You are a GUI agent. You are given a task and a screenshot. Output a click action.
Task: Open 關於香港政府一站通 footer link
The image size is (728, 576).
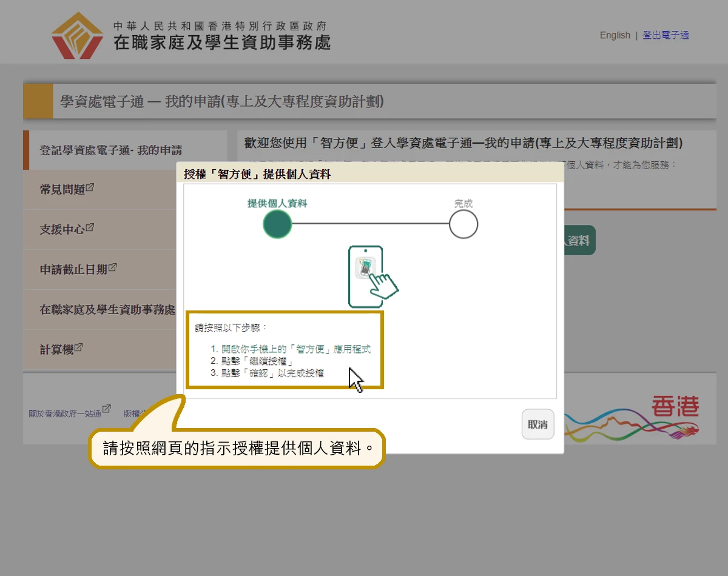[65, 414]
